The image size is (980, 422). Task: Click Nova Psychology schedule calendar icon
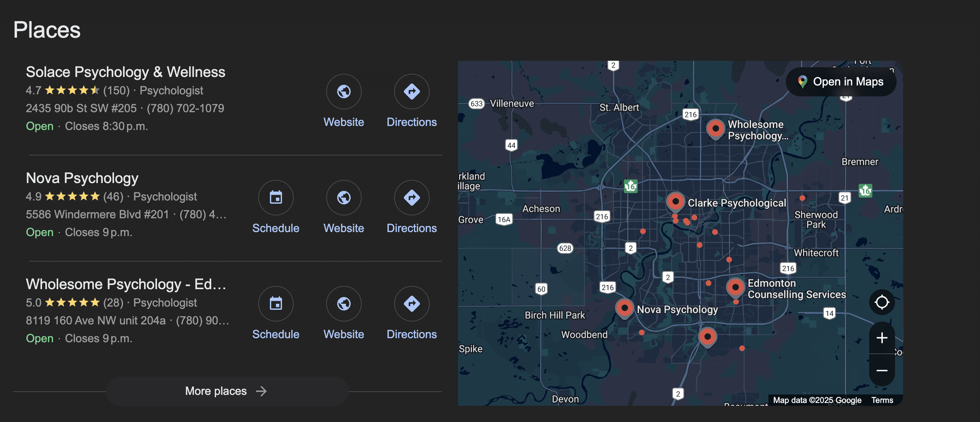[276, 198]
